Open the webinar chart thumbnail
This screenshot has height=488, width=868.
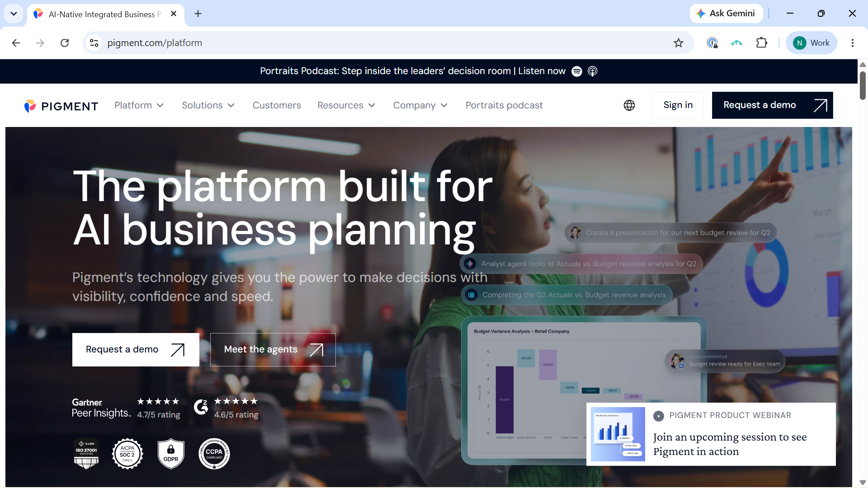(618, 434)
